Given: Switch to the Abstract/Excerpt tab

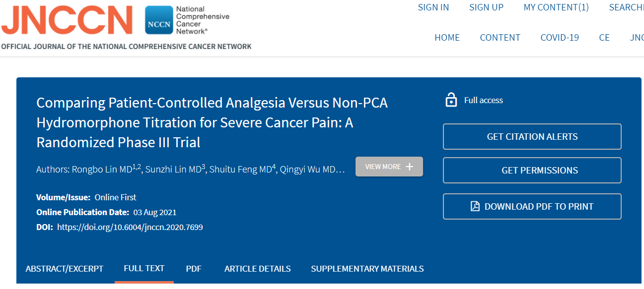Looking at the screenshot, I should pos(65,269).
